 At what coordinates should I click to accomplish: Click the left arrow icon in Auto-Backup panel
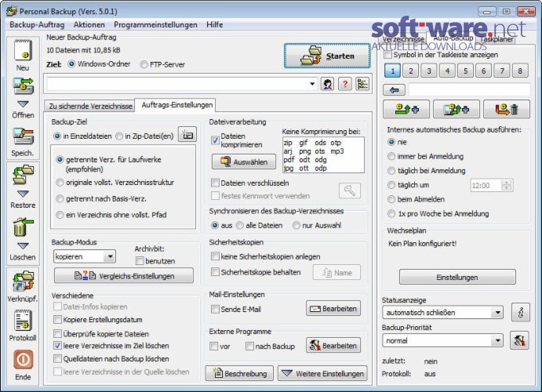coord(394,90)
